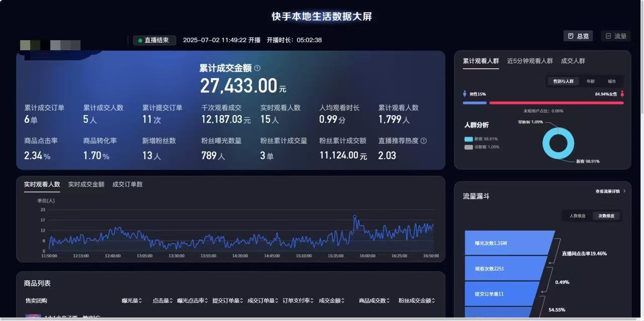
Task: Sort product list by 成交金额 arrows
Action: click(344, 301)
